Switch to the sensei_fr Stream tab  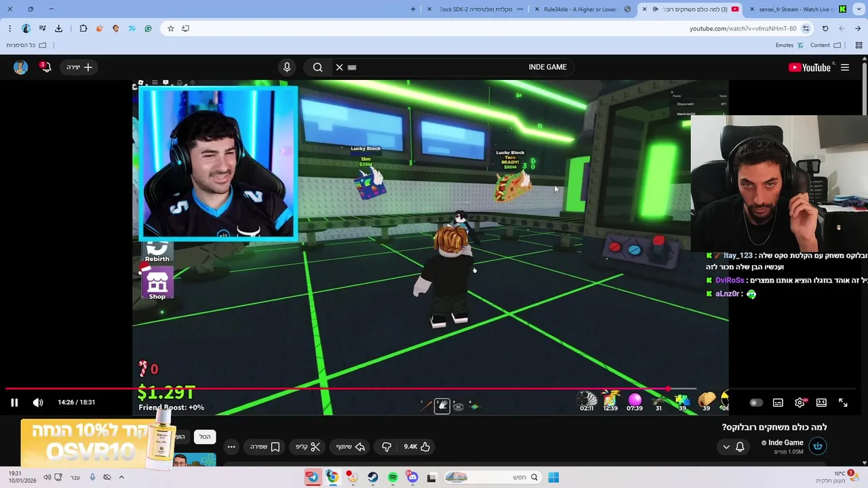coord(797,9)
